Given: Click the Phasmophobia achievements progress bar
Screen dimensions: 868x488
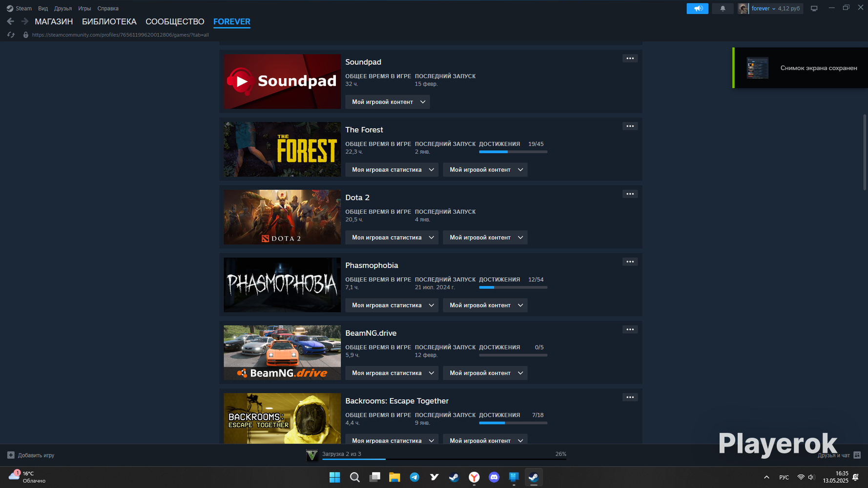Looking at the screenshot, I should pos(513,287).
